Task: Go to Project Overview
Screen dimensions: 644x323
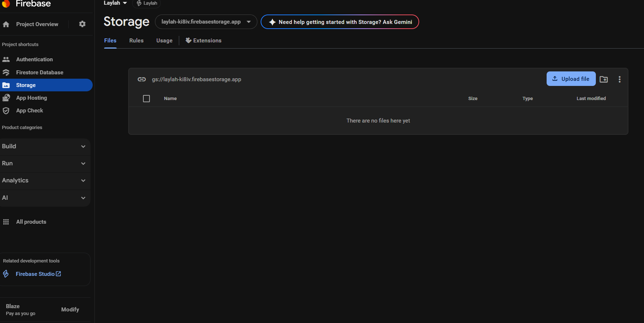Action: click(37, 24)
